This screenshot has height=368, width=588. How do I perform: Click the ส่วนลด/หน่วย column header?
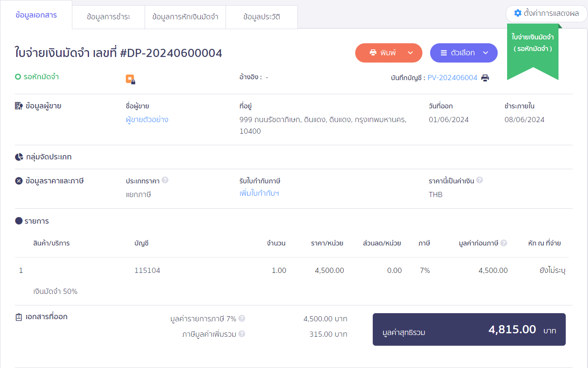pos(382,243)
